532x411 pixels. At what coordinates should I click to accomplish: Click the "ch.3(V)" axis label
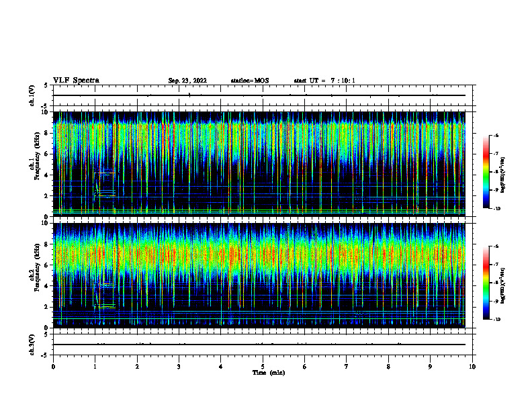pyautogui.click(x=32, y=345)
